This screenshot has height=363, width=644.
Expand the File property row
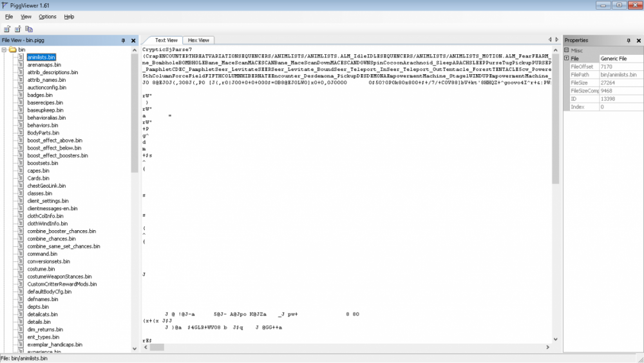point(567,59)
